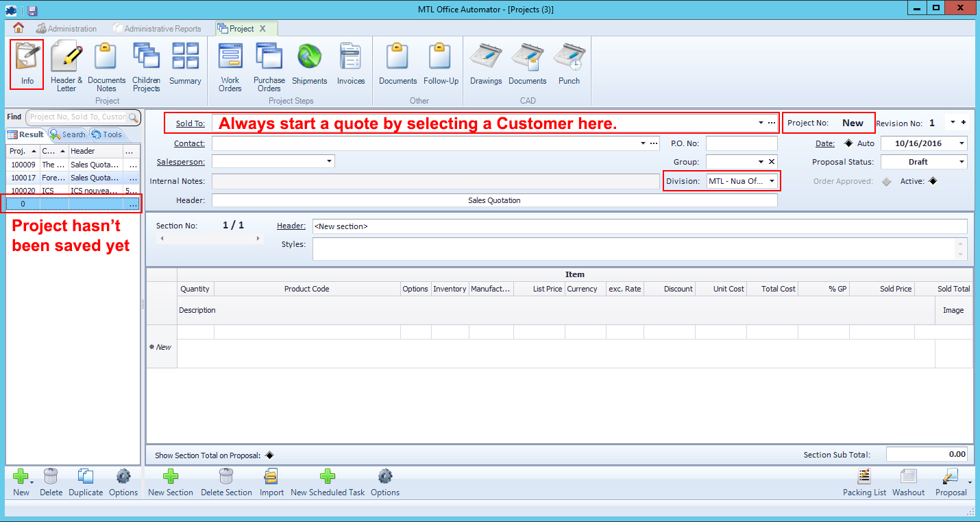This screenshot has height=522, width=980.
Task: Expand the Salesperson dropdown
Action: [x=329, y=162]
